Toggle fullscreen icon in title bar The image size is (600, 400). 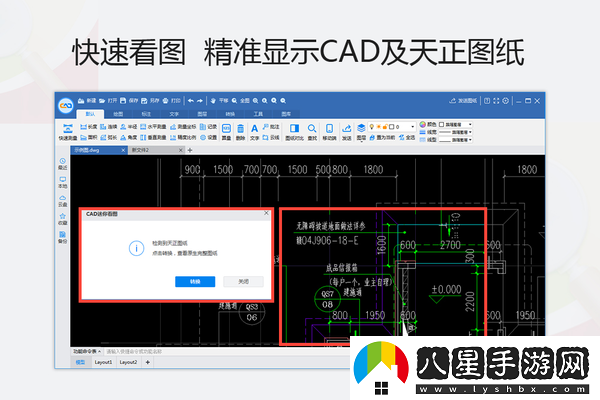[496, 101]
